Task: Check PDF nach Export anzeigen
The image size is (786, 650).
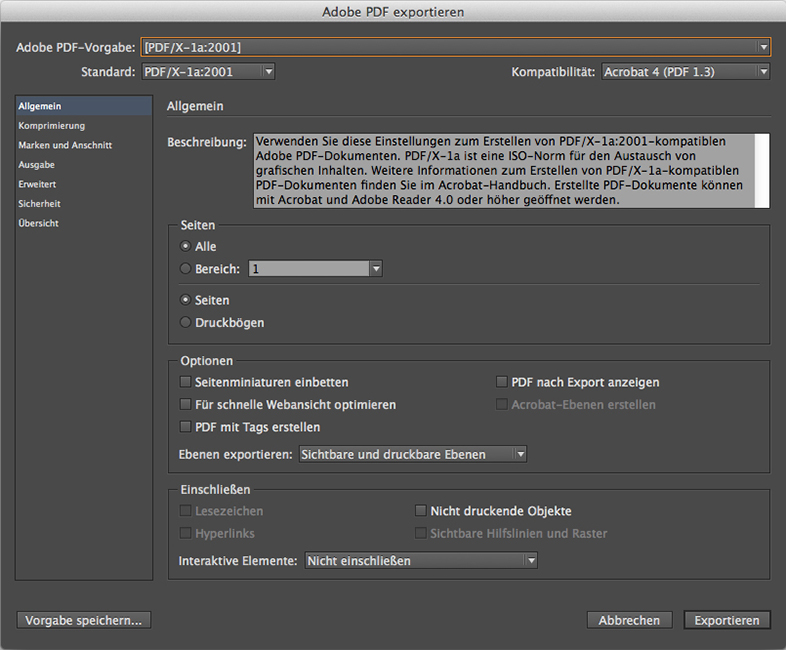Action: (502, 383)
